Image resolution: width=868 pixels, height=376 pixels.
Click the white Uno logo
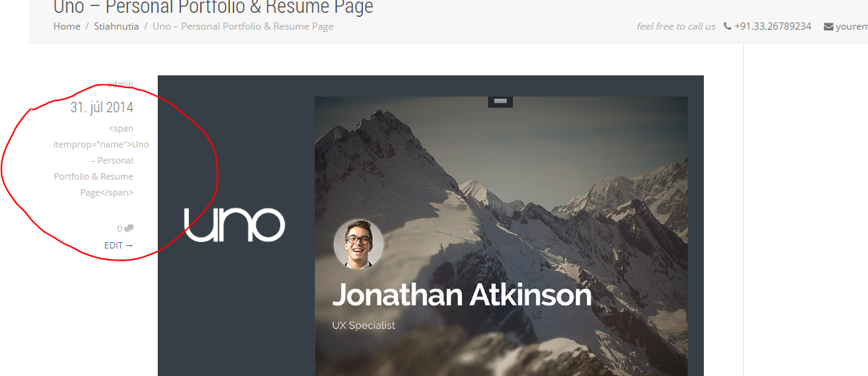234,224
